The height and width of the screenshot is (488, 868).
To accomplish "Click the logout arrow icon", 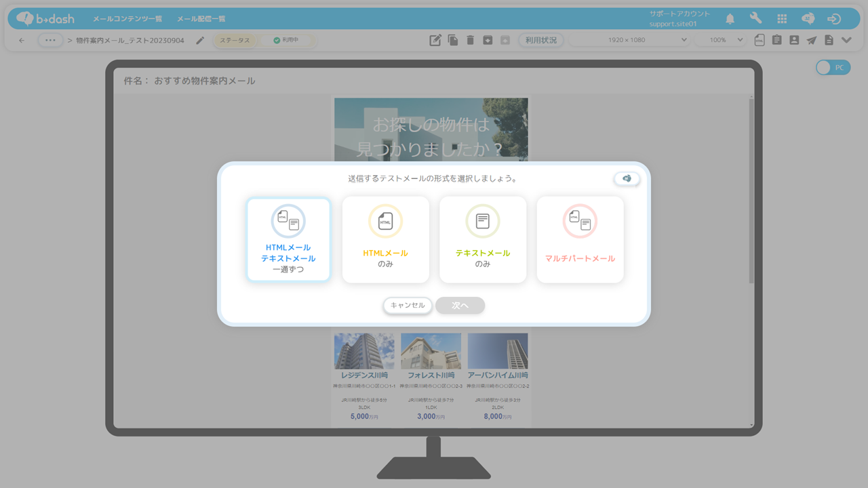I will coord(834,19).
